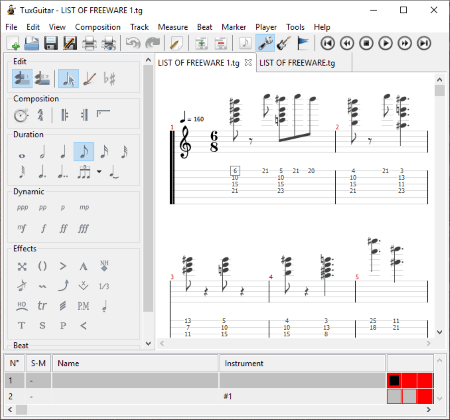Open the guitar fretboard view
450x420 pixels.
pyautogui.click(x=284, y=43)
